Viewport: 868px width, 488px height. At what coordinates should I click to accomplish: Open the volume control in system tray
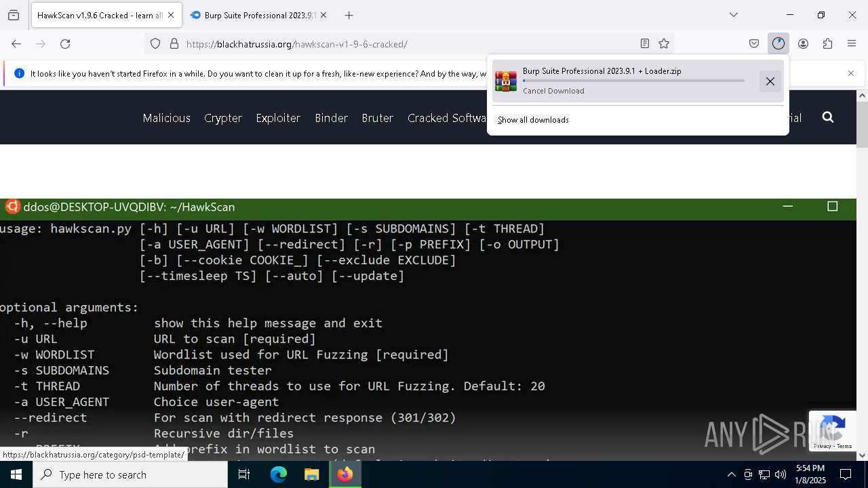781,474
